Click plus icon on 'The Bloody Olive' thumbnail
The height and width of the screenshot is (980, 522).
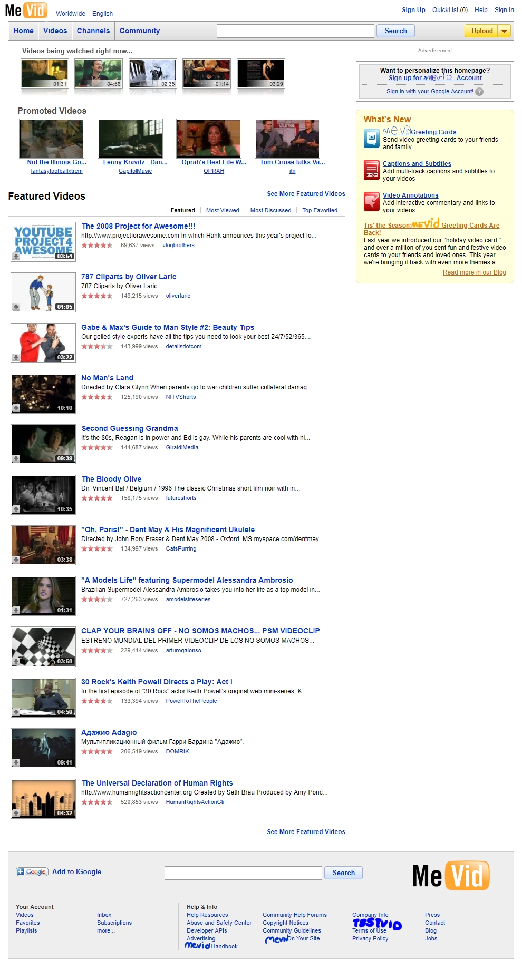point(16,509)
